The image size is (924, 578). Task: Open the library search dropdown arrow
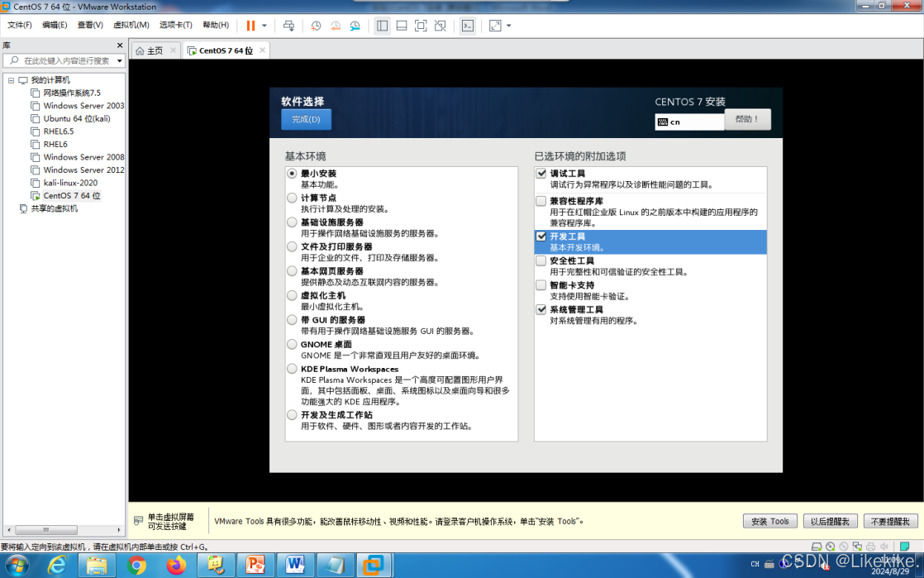(x=120, y=60)
